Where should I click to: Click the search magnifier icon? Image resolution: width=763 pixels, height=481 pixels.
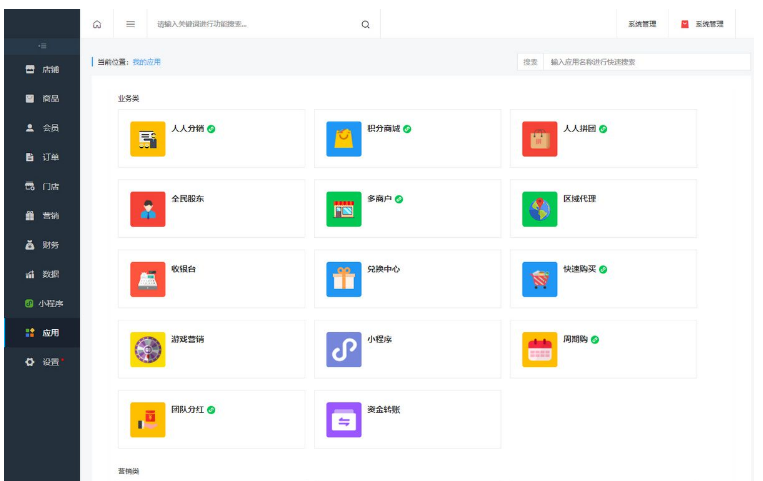coord(365,24)
